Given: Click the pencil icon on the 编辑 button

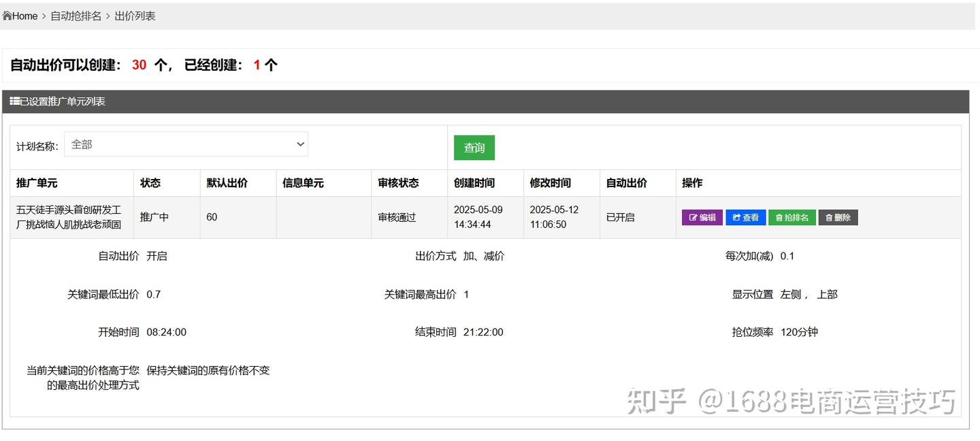Looking at the screenshot, I should tap(693, 218).
